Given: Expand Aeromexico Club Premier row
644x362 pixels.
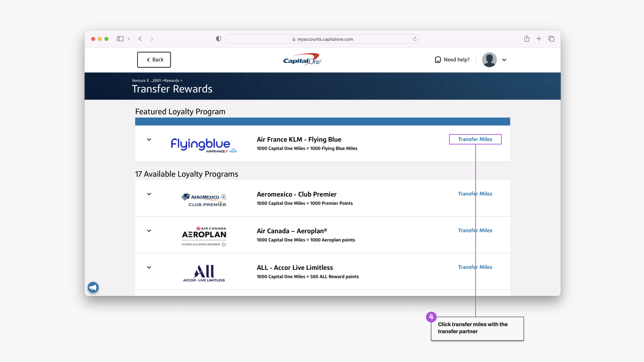Looking at the screenshot, I should click(x=149, y=194).
